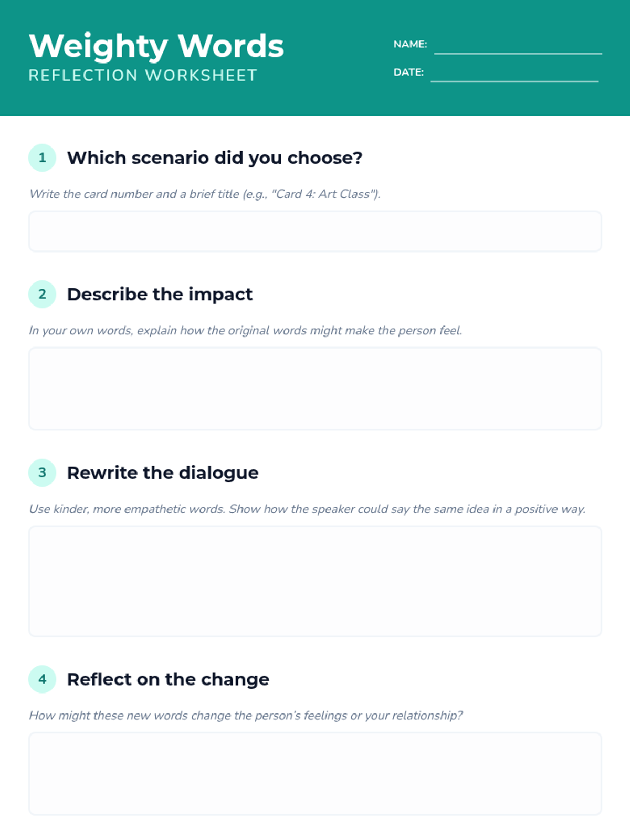Click the kinder, more empathetic words instruction
The height and width of the screenshot is (840, 630).
[307, 509]
